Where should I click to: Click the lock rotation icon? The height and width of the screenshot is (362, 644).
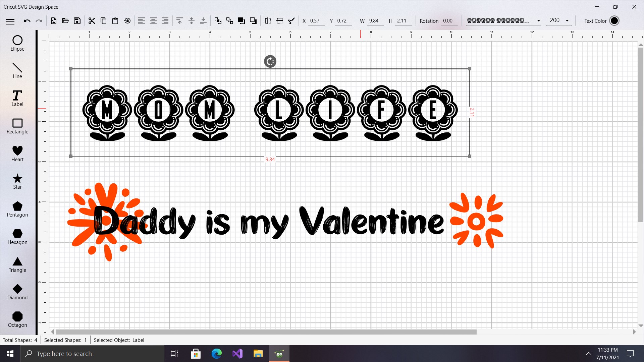127,21
